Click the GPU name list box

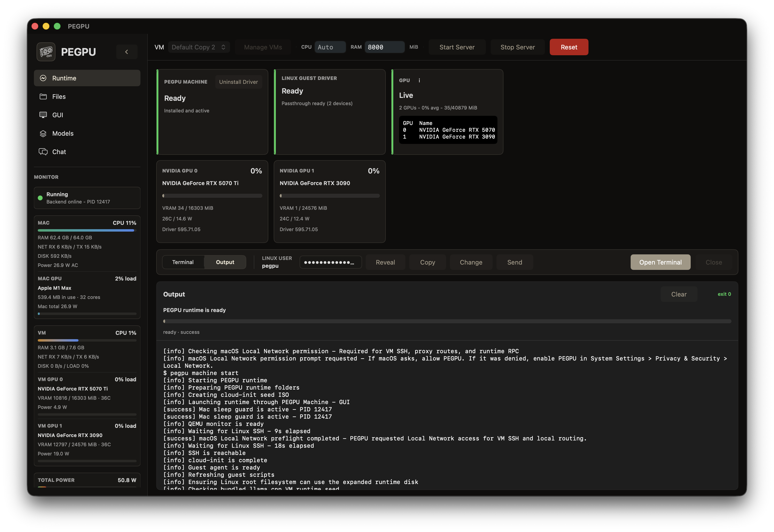(x=448, y=130)
